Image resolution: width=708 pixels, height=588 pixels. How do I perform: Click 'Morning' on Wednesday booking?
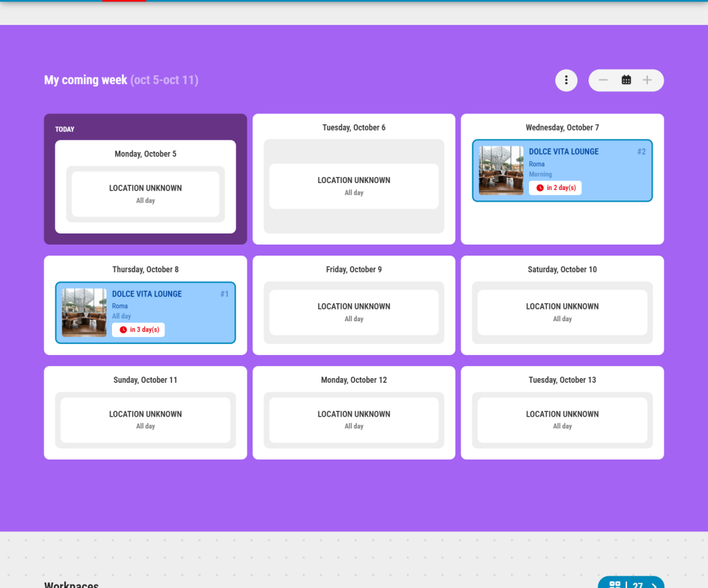pyautogui.click(x=540, y=174)
